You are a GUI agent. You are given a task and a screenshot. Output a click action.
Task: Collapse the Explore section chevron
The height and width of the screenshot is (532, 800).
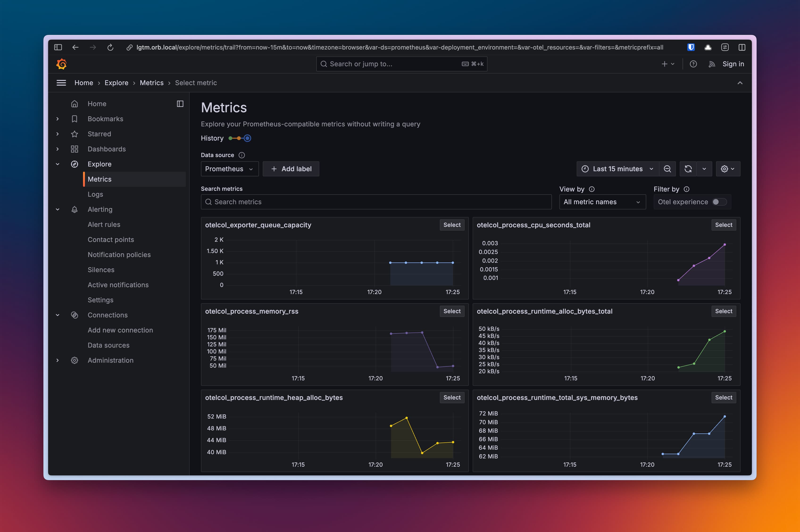pos(58,164)
